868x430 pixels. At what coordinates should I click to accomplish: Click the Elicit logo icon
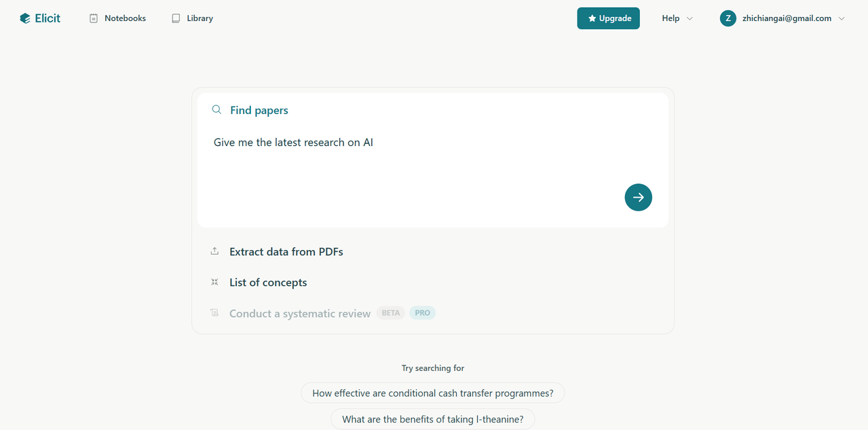(x=25, y=18)
